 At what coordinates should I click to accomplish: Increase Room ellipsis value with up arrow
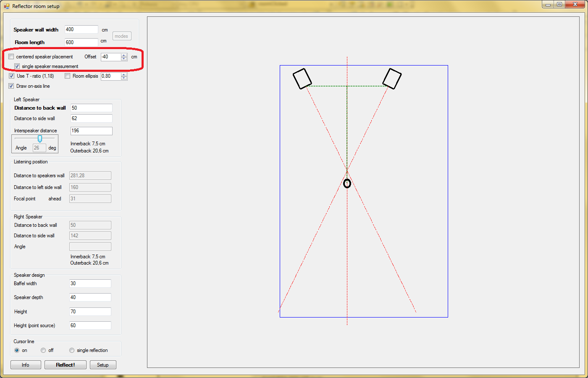click(124, 74)
